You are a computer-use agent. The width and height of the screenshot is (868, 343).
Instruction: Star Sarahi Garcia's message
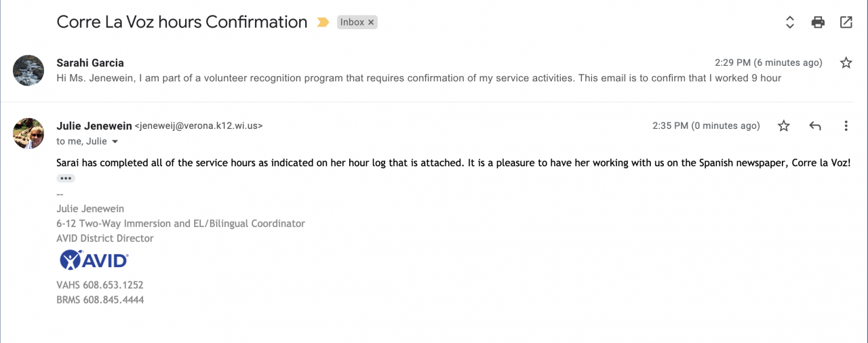(x=846, y=63)
